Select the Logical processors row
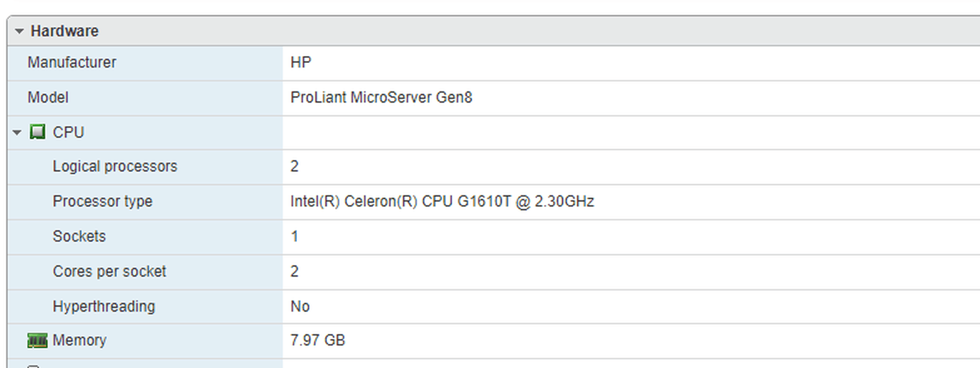Screen dimensions: 980x368 coord(494,167)
